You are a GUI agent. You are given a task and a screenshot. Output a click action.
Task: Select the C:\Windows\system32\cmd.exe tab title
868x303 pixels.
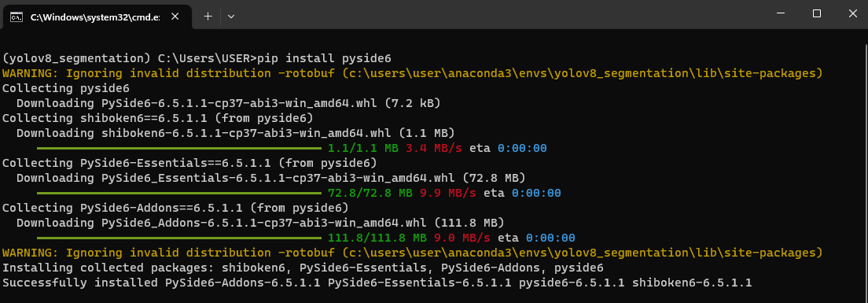click(x=94, y=17)
